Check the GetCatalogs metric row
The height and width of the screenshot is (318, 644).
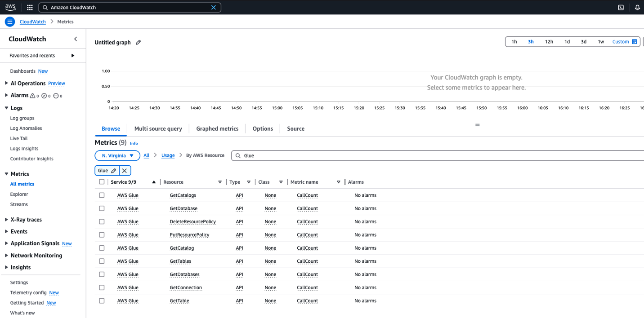tap(102, 195)
